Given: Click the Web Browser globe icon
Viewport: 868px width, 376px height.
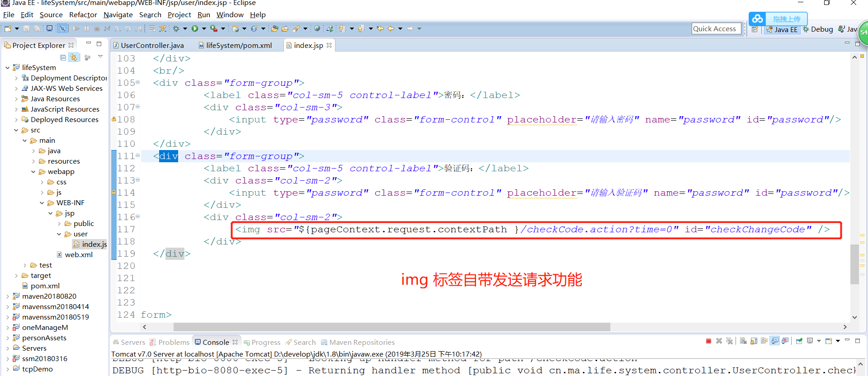Looking at the screenshot, I should point(317,28).
